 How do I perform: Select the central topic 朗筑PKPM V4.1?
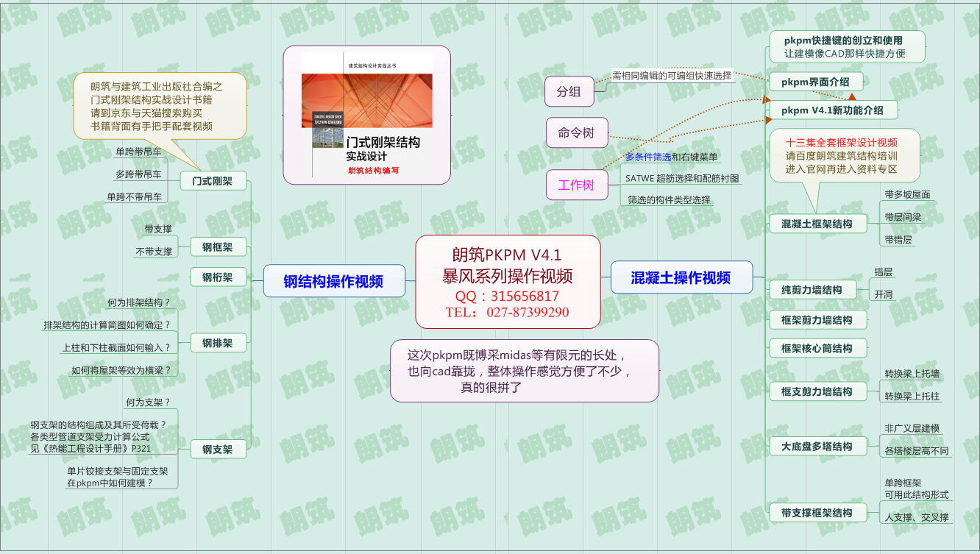click(508, 282)
